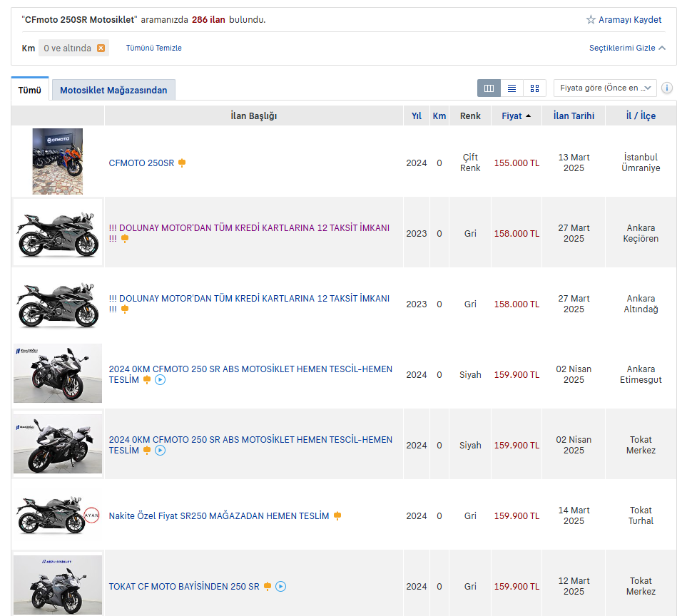The height and width of the screenshot is (616, 687).
Task: Click 'Ankara Etimesgut' location cell
Action: [641, 374]
